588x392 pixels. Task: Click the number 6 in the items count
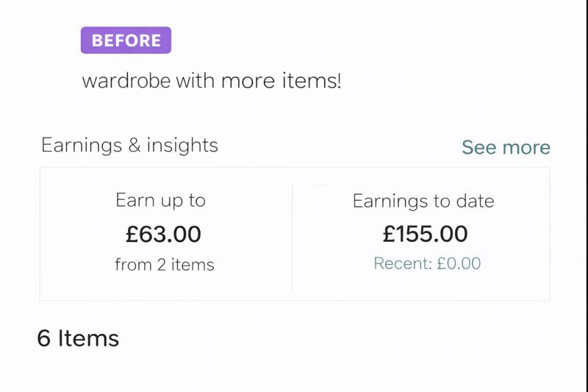point(44,338)
